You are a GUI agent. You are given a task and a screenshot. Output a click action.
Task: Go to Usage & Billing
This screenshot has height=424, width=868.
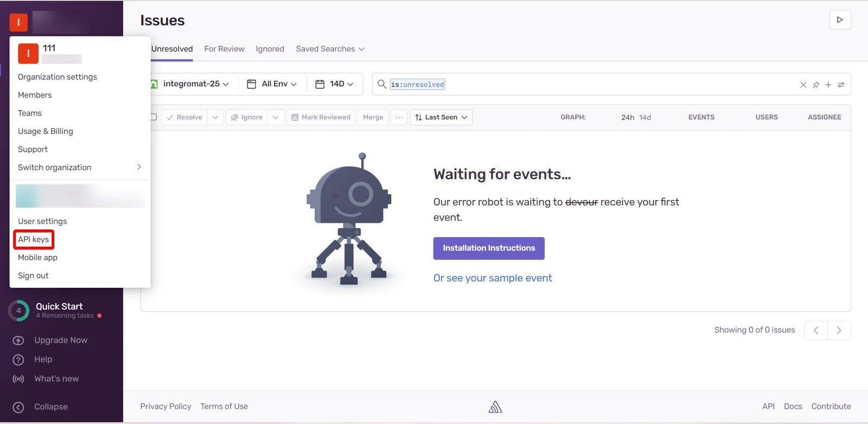coord(46,131)
